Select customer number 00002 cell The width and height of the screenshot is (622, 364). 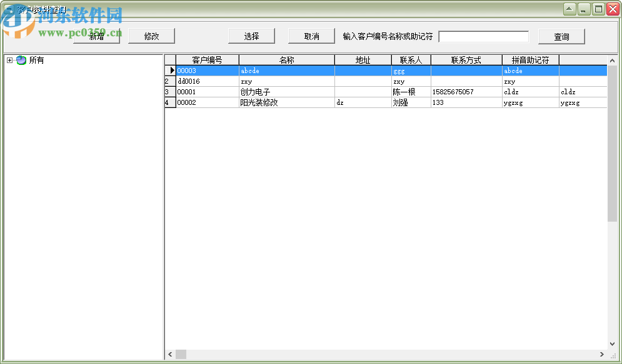pos(208,102)
